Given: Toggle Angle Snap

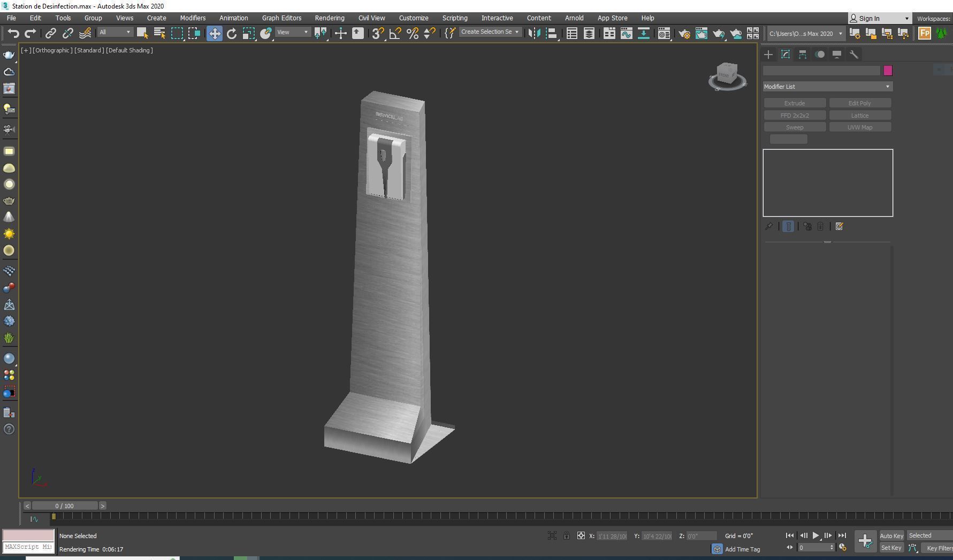Looking at the screenshot, I should click(x=395, y=33).
